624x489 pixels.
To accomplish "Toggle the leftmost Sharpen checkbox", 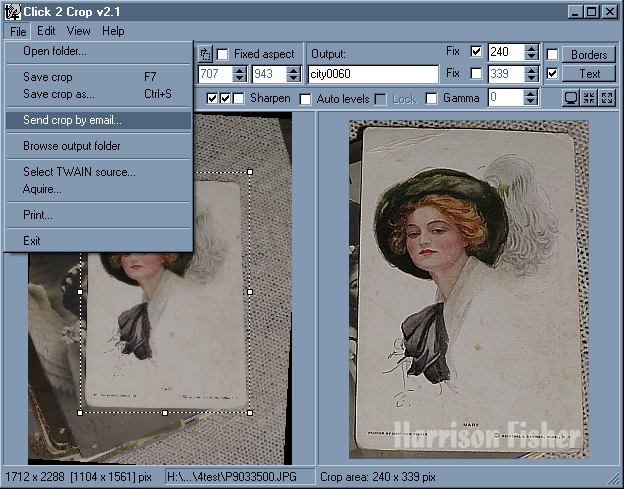I will pyautogui.click(x=212, y=98).
